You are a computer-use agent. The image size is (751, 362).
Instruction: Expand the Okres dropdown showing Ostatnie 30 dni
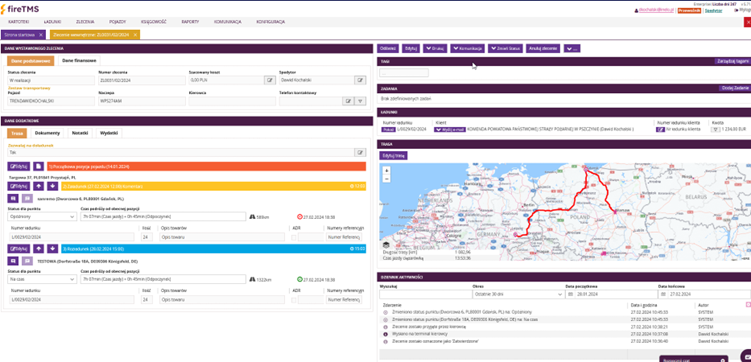point(517,294)
